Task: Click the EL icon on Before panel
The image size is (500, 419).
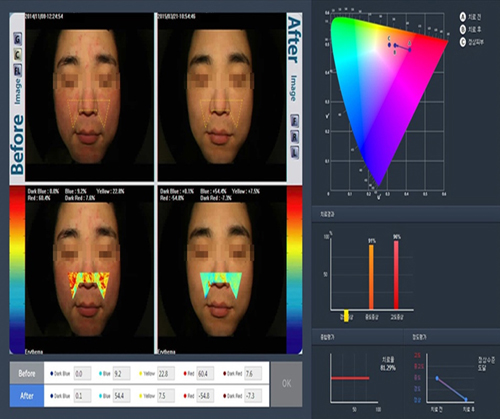Action: 18,70
